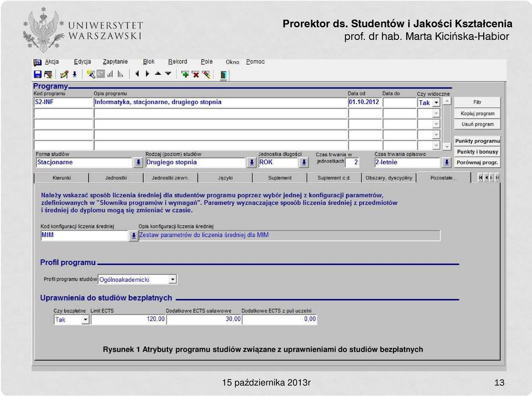Switch to the Suplement c.d. tab
The image size is (532, 396).
[334, 178]
